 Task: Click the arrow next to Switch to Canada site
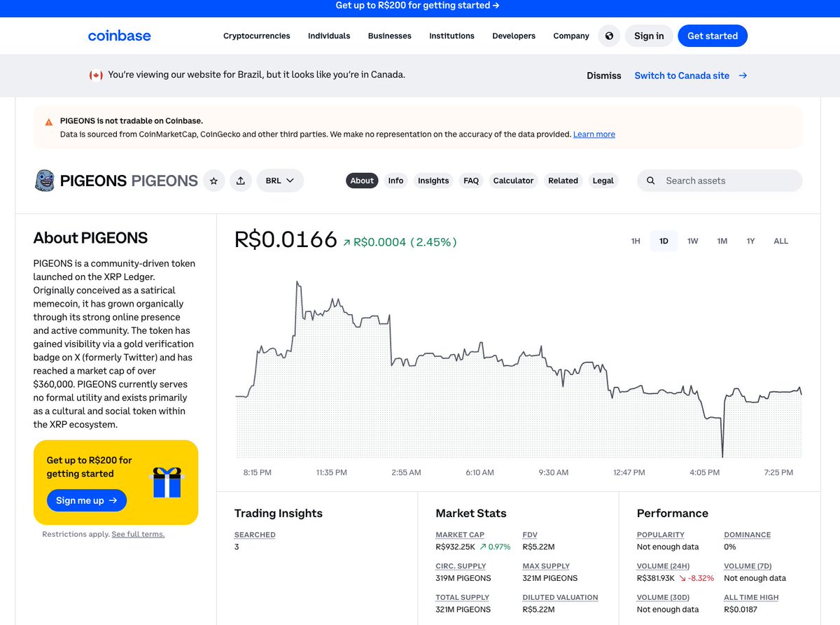[x=743, y=76]
